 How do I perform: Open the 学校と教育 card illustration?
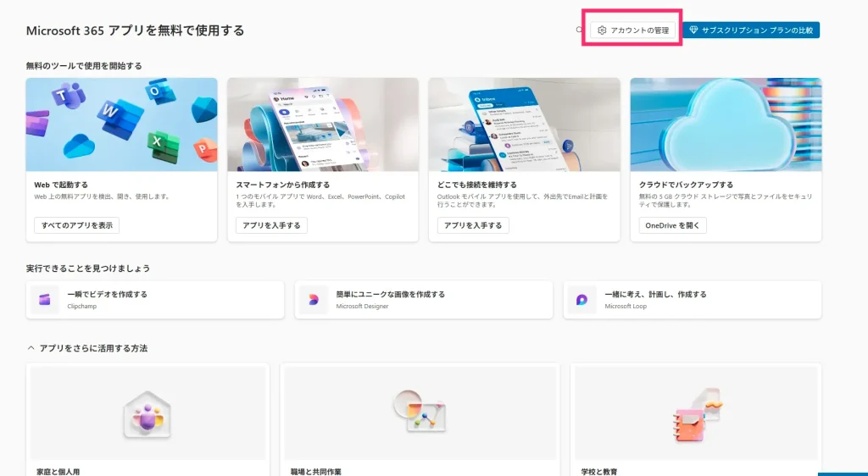pyautogui.click(x=696, y=413)
